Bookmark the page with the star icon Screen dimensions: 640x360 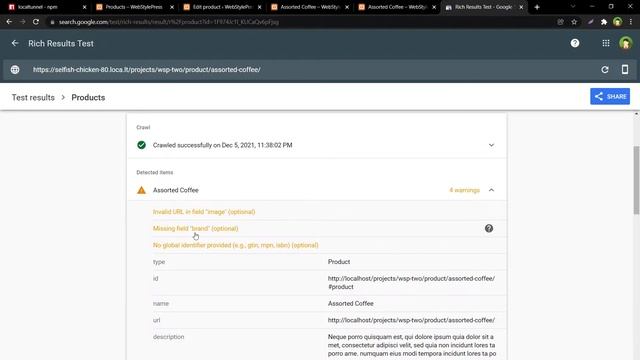point(574,22)
